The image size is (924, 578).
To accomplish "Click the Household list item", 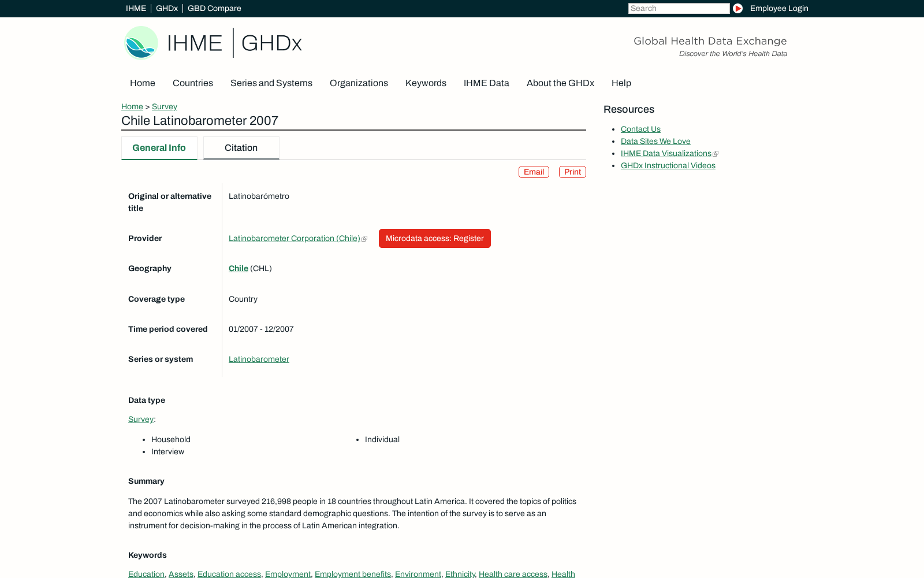I will 171,440.
